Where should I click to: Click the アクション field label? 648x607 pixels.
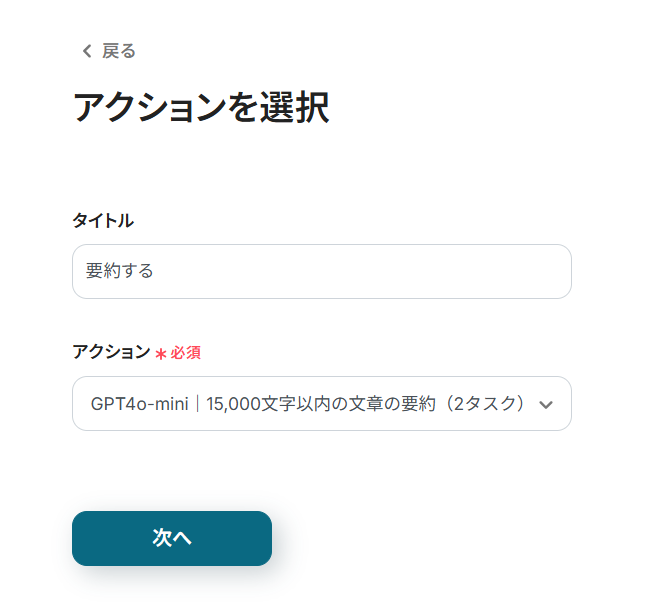pyautogui.click(x=111, y=351)
